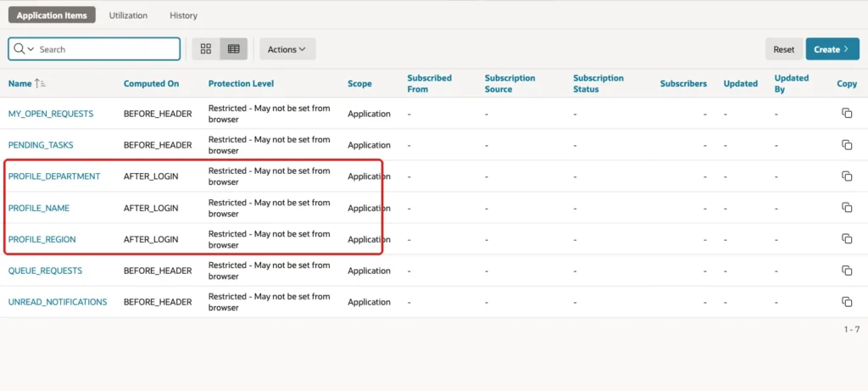Click BEFORE_HEADER in QUEUE_REQUESTS row
This screenshot has width=868, height=391.
tap(158, 271)
